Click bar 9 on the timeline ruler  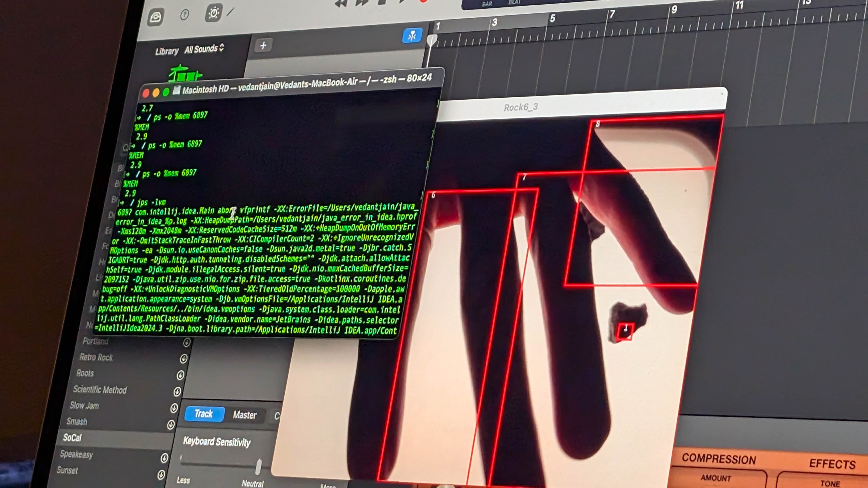coord(674,9)
